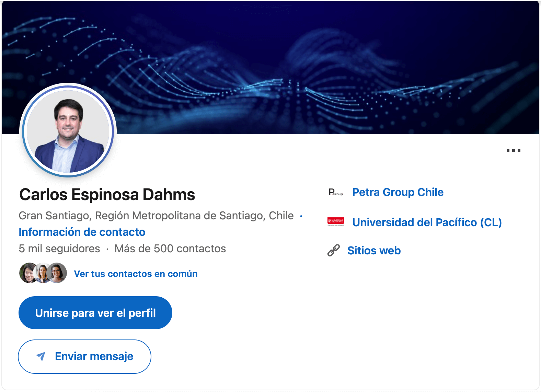The height and width of the screenshot is (392, 541).
Task: Click the rightmost mutual contact avatar
Action: coord(58,273)
